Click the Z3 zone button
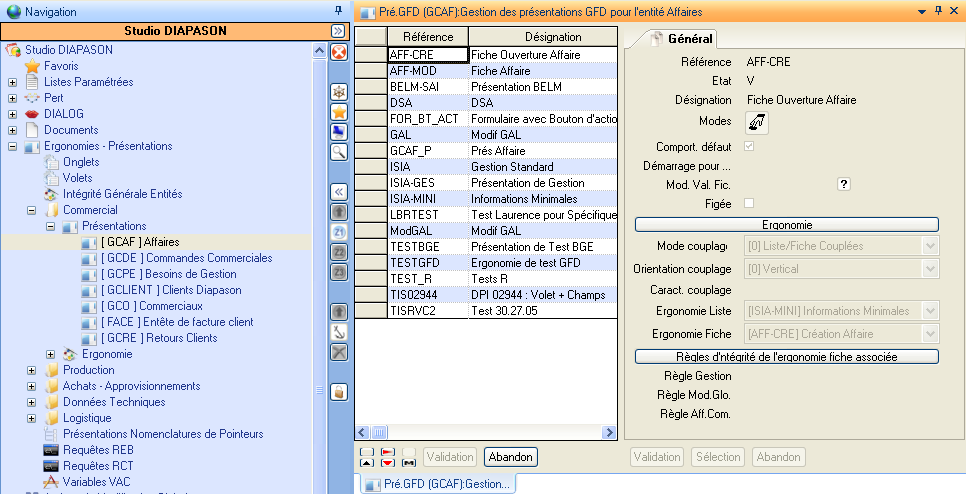 [x=339, y=272]
